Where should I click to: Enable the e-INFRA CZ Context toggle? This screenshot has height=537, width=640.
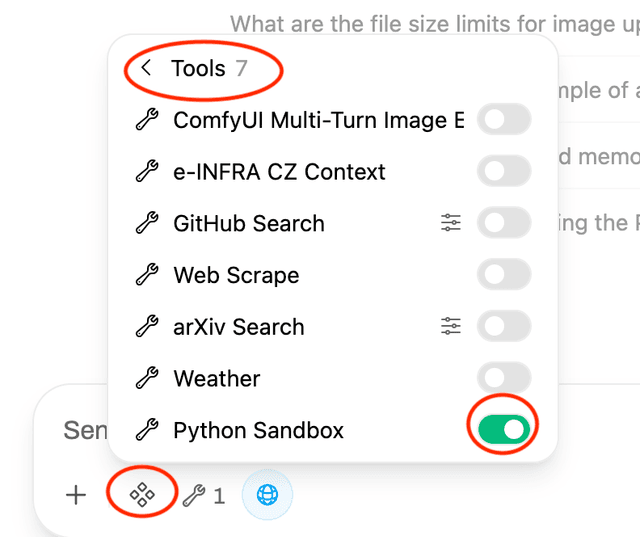click(x=503, y=172)
